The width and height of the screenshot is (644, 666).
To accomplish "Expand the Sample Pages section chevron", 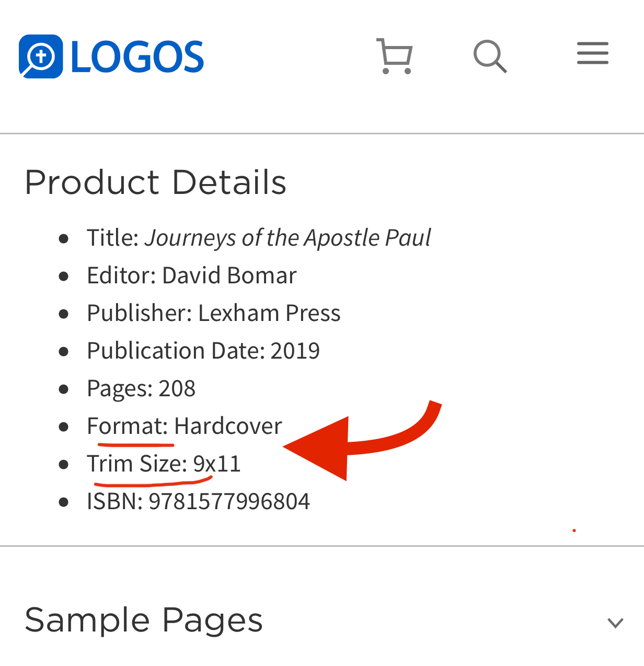I will [615, 622].
